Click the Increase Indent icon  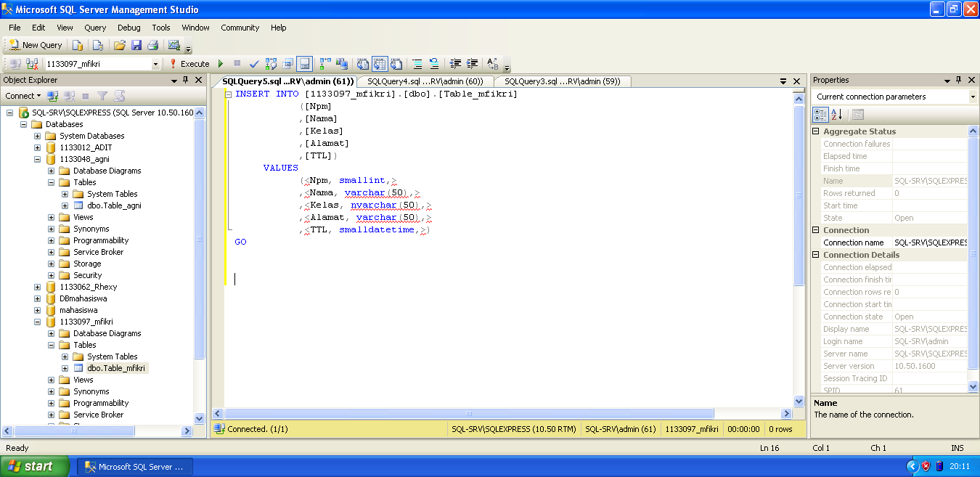click(x=473, y=64)
